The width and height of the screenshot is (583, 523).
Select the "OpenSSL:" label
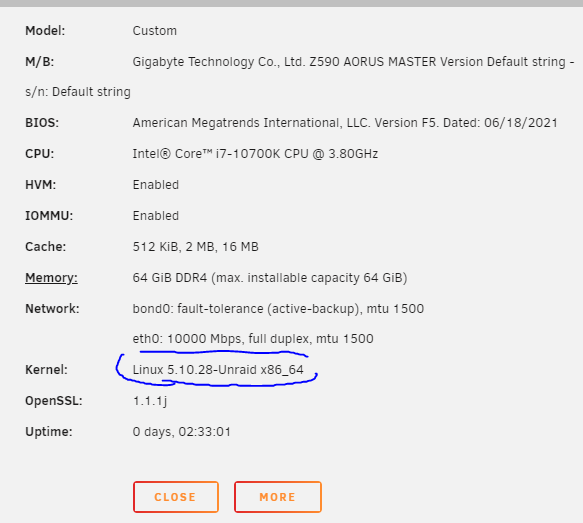click(54, 401)
